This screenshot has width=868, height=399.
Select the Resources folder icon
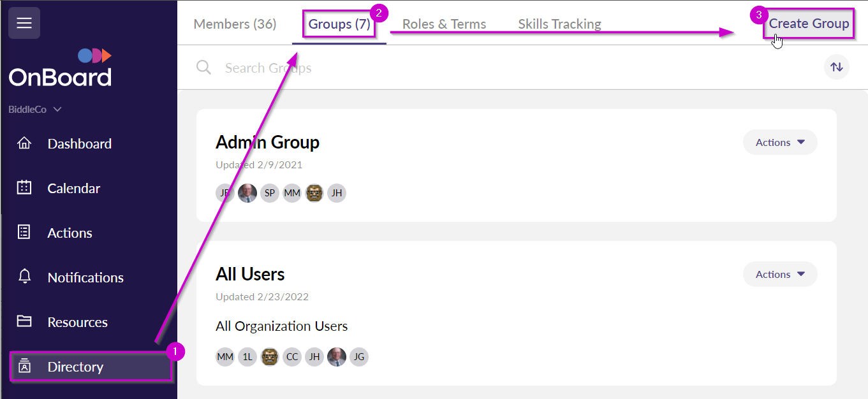(24, 322)
